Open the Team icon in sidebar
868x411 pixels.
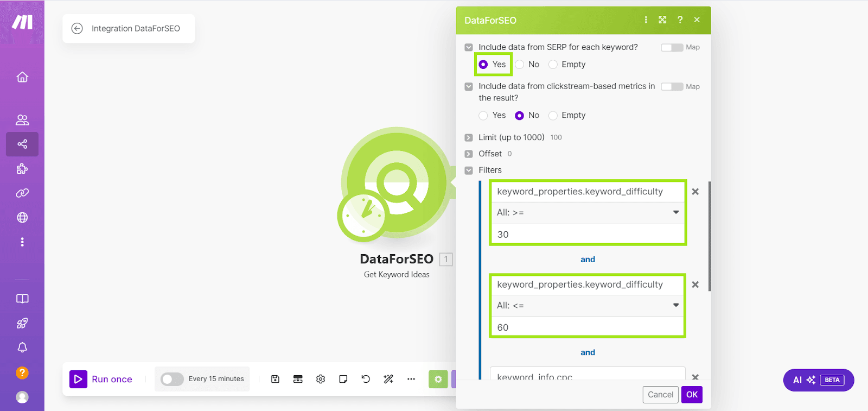22,120
